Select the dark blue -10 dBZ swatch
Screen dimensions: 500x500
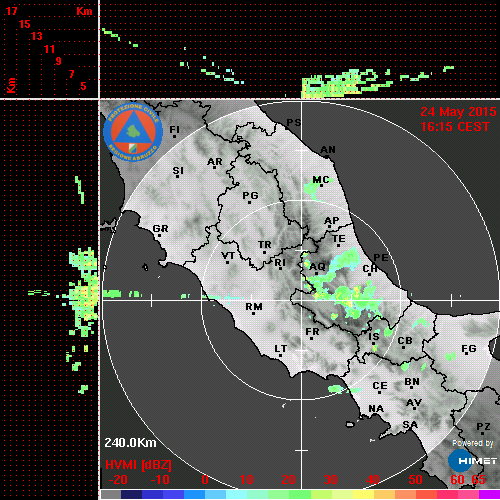pyautogui.click(x=152, y=494)
